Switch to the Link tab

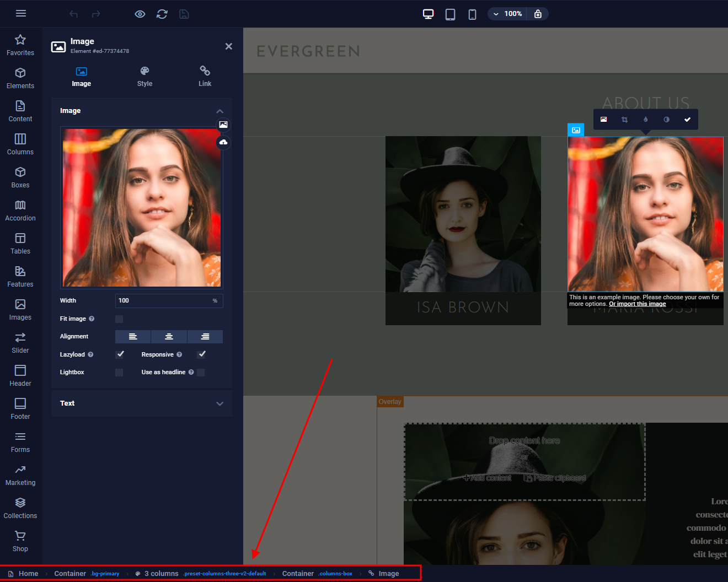point(205,77)
